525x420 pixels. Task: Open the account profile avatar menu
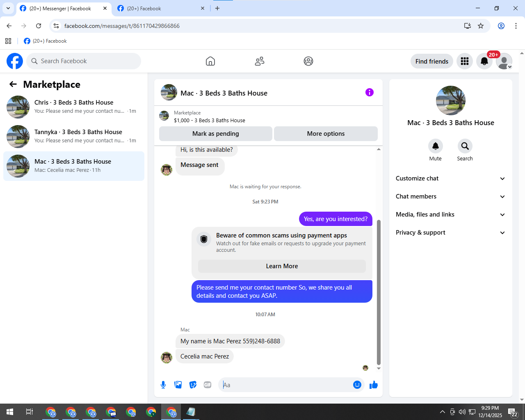pyautogui.click(x=504, y=61)
